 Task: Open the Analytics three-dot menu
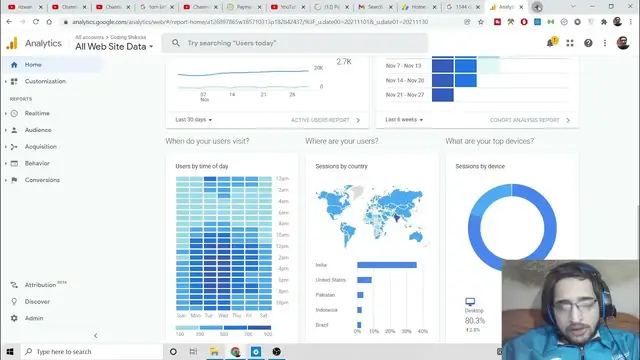point(605,43)
